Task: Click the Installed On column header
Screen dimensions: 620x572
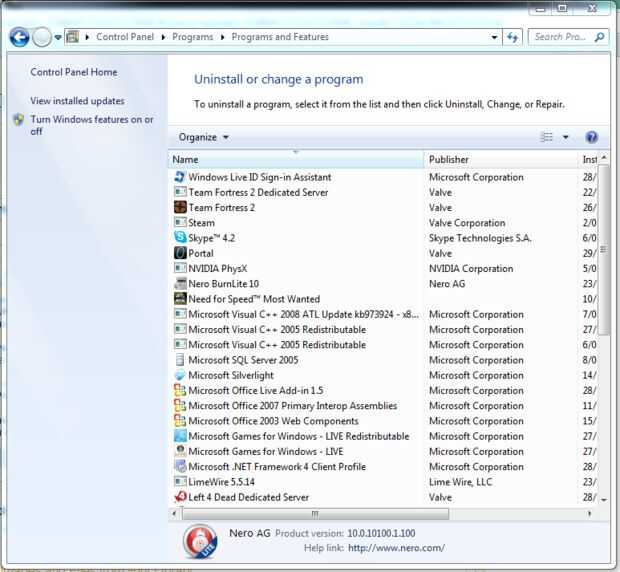Action: pyautogui.click(x=589, y=160)
